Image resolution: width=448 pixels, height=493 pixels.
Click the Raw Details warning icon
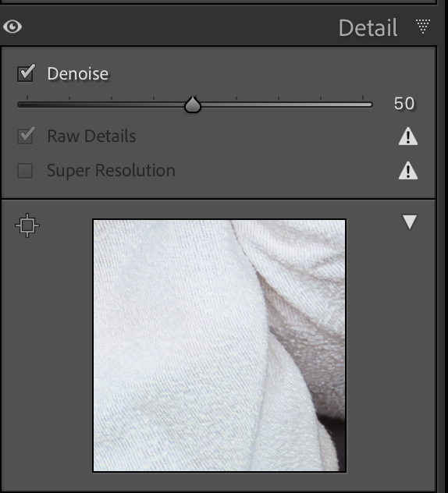coord(408,137)
